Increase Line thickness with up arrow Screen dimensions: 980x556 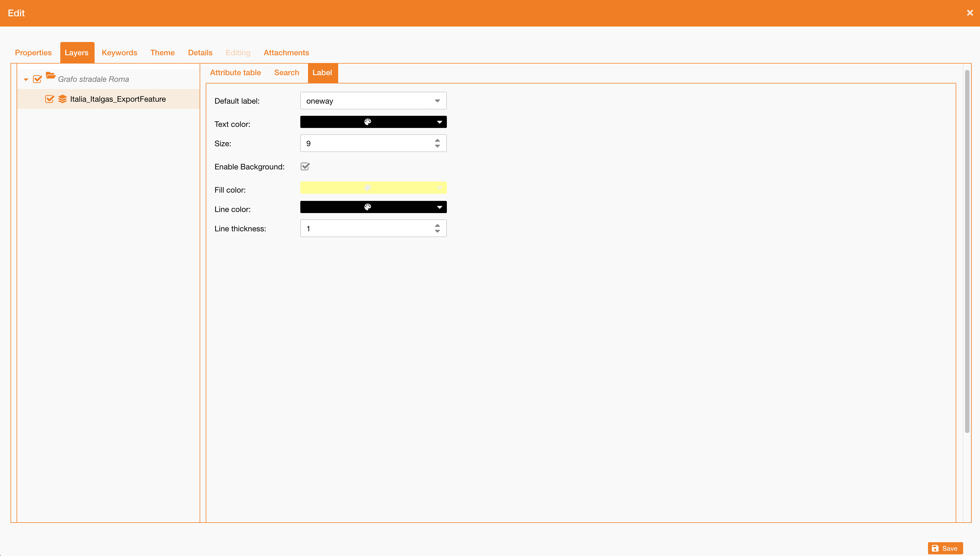point(437,226)
